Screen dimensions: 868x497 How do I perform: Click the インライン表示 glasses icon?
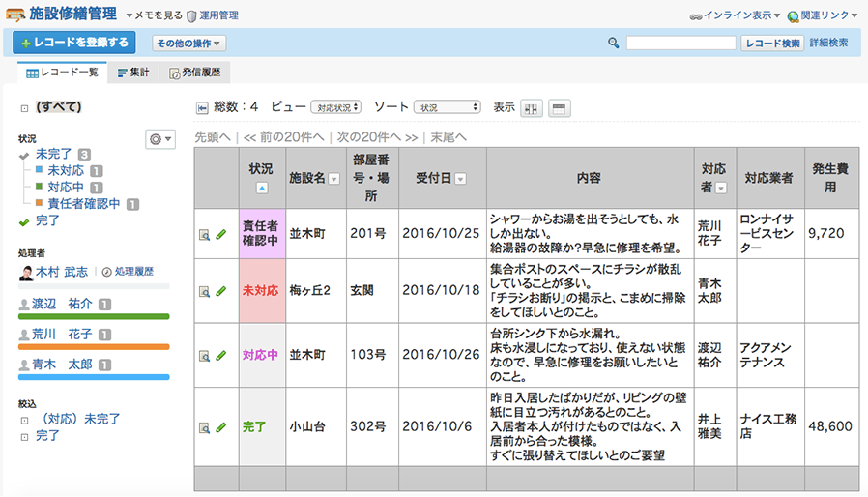coord(696,16)
